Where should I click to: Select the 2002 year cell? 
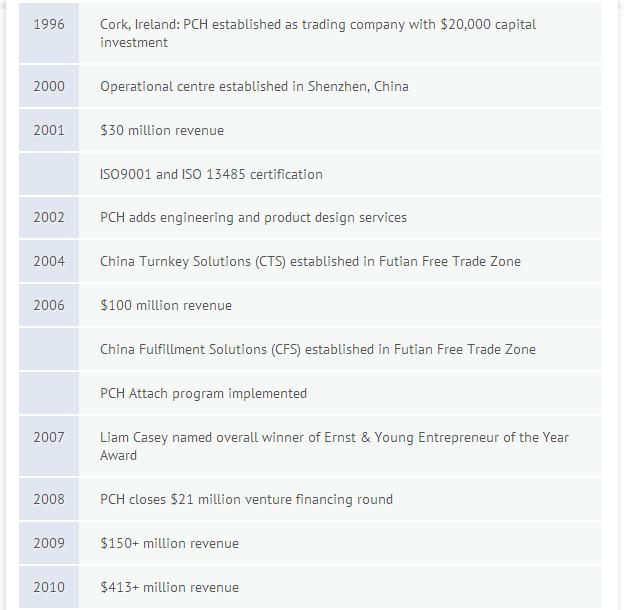49,218
